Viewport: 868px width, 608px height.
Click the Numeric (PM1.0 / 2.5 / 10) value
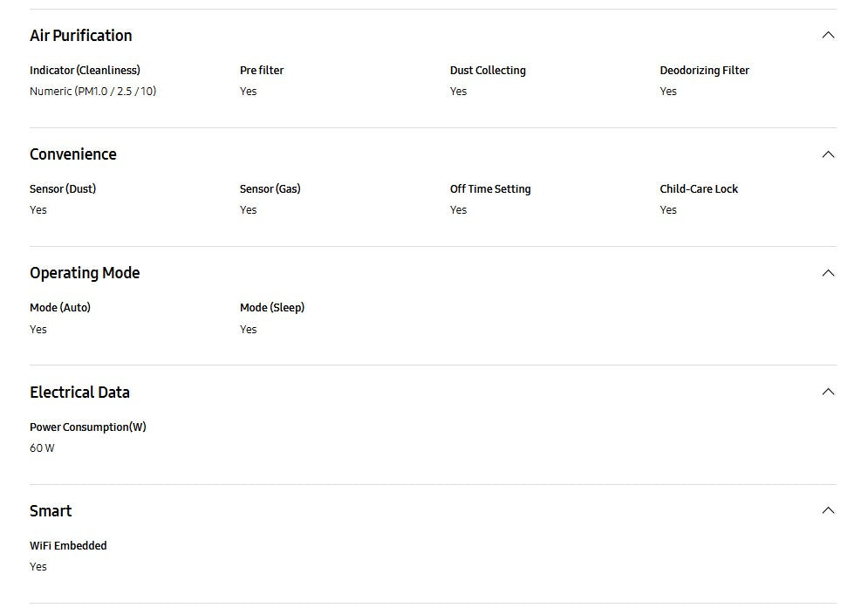(92, 92)
